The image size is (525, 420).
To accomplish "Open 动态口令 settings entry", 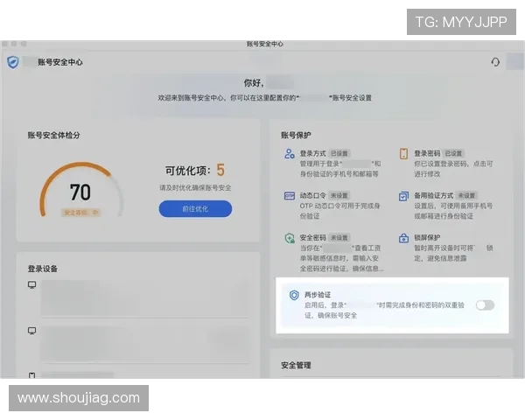I will 332,206.
